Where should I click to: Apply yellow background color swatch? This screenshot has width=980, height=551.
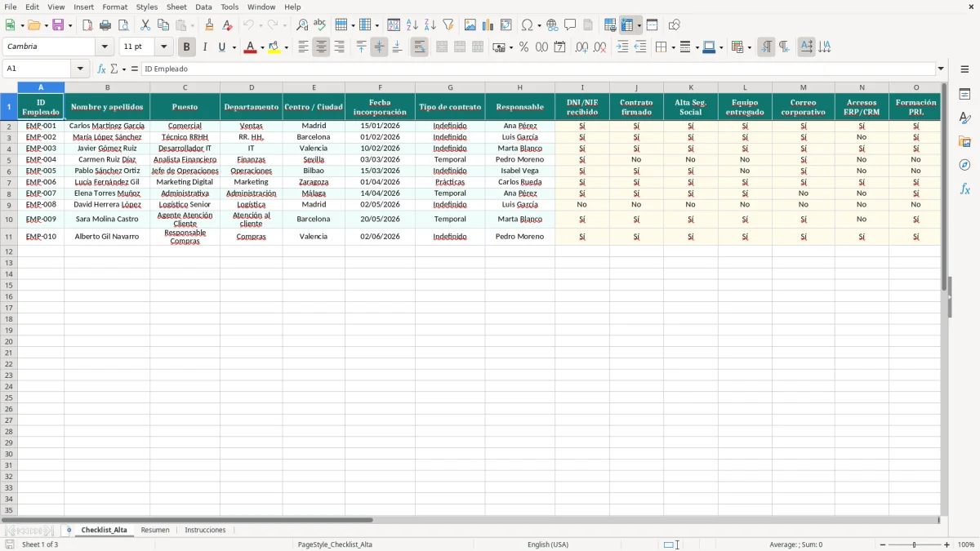point(274,47)
